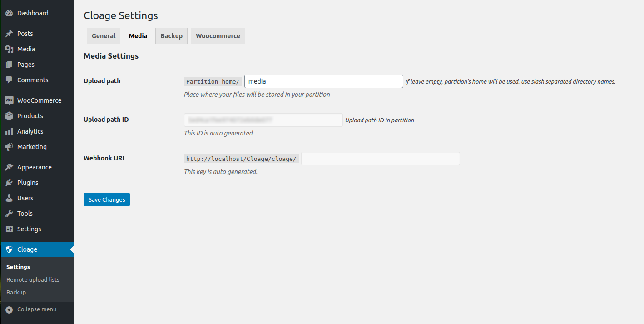
Task: Click the Media library icon in sidebar
Action: (x=9, y=49)
